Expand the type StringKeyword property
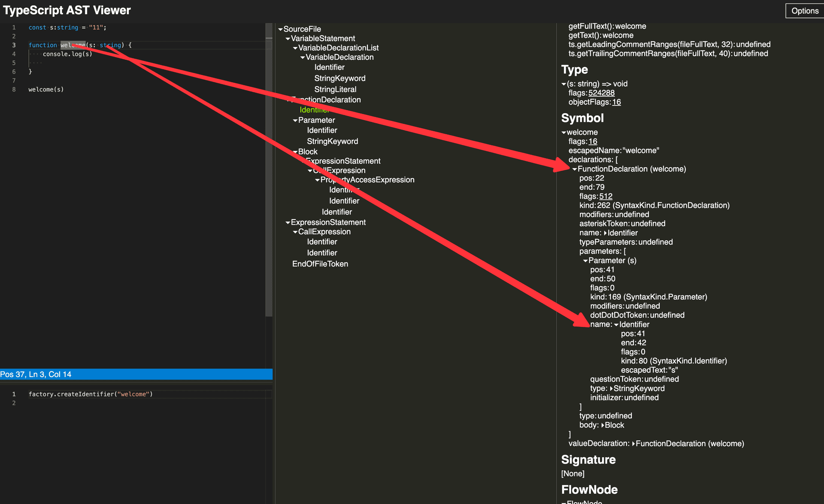Image resolution: width=824 pixels, height=504 pixels. [x=611, y=389]
